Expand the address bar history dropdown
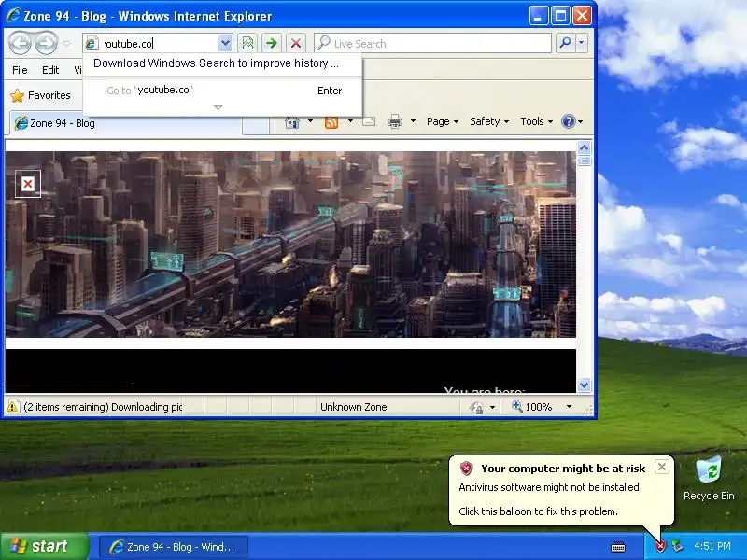This screenshot has height=560, width=747. point(225,43)
